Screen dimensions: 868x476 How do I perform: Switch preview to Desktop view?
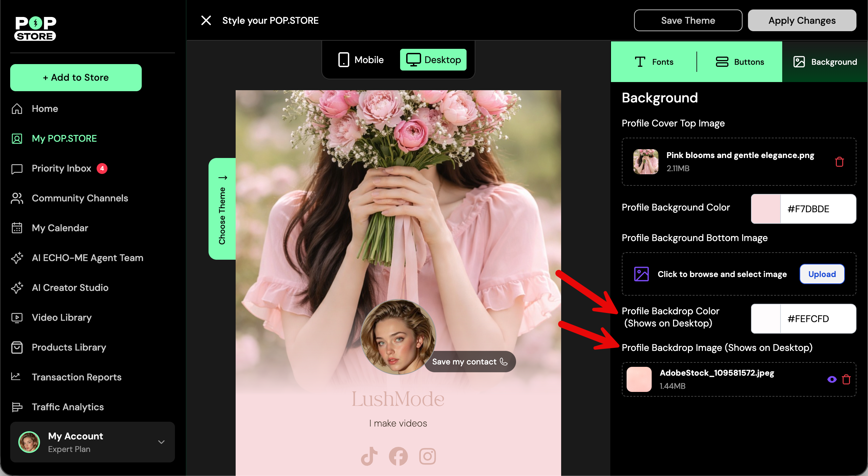433,60
